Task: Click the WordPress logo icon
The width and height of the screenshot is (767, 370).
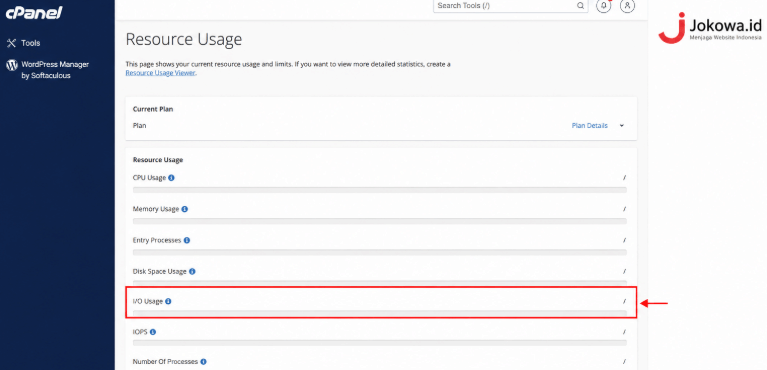Action: click(x=12, y=65)
